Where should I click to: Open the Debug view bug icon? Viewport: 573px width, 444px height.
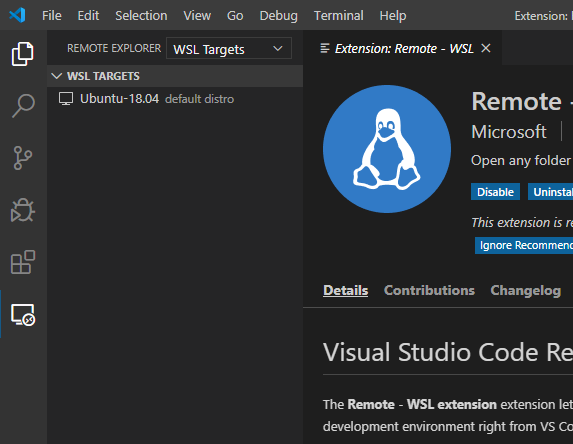[23, 210]
